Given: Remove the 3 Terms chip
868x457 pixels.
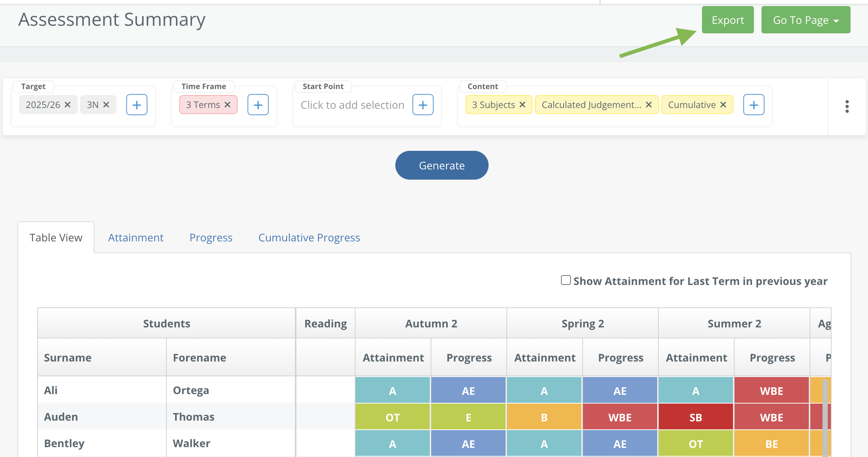Looking at the screenshot, I should (227, 105).
